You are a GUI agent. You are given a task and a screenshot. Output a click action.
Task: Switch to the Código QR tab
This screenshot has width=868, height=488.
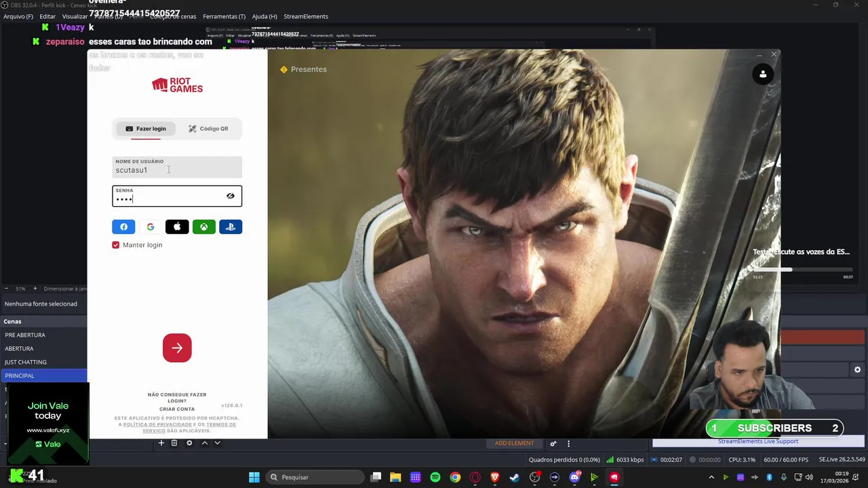208,129
